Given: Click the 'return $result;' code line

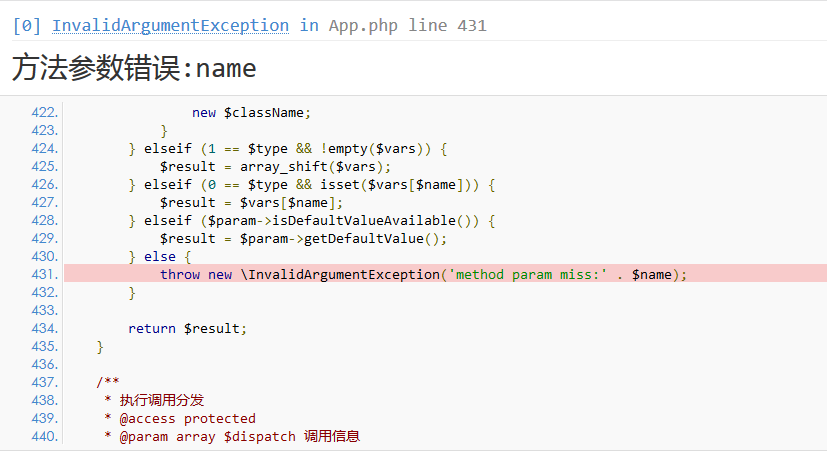Looking at the screenshot, I should point(187,328).
